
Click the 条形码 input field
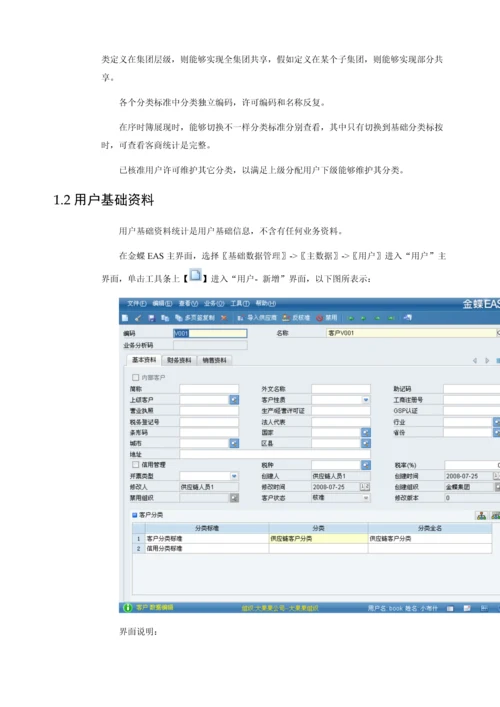tap(209, 432)
